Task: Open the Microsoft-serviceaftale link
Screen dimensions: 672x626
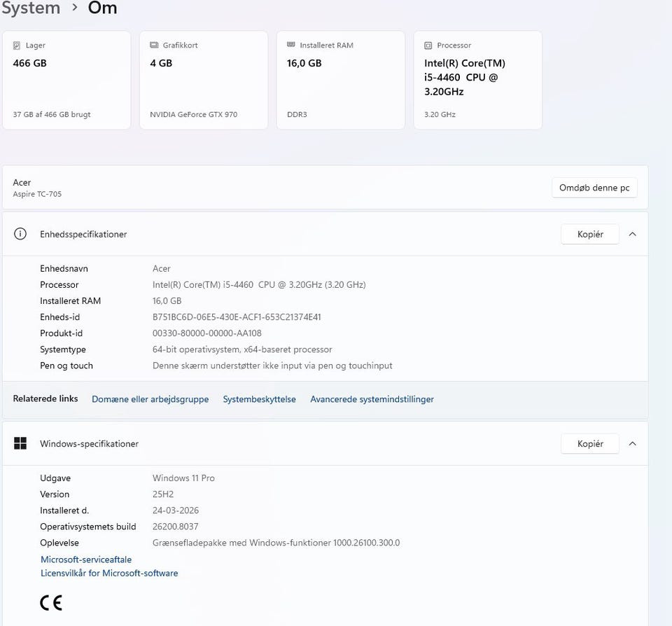Action: click(x=86, y=559)
